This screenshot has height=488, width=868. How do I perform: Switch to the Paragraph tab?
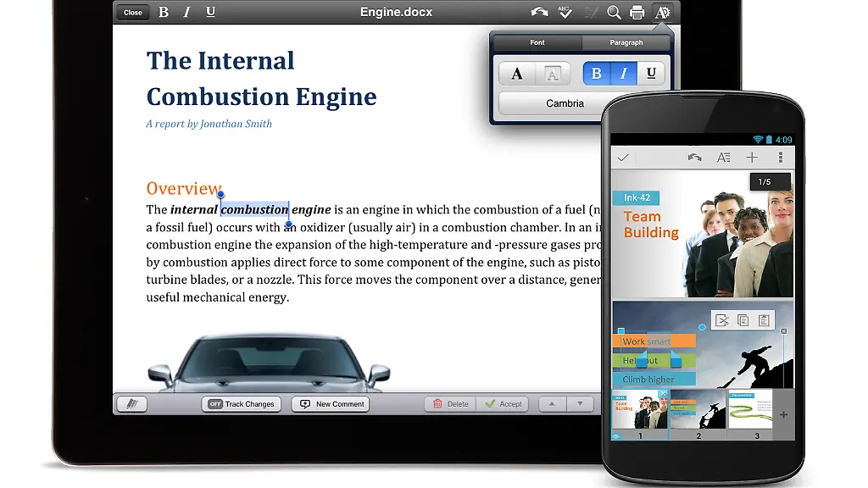point(627,42)
